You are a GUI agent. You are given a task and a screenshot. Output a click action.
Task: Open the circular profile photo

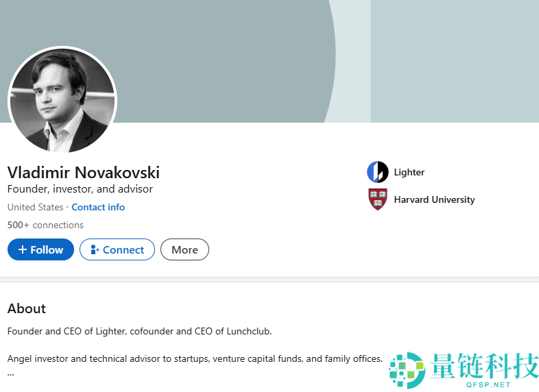(62, 100)
